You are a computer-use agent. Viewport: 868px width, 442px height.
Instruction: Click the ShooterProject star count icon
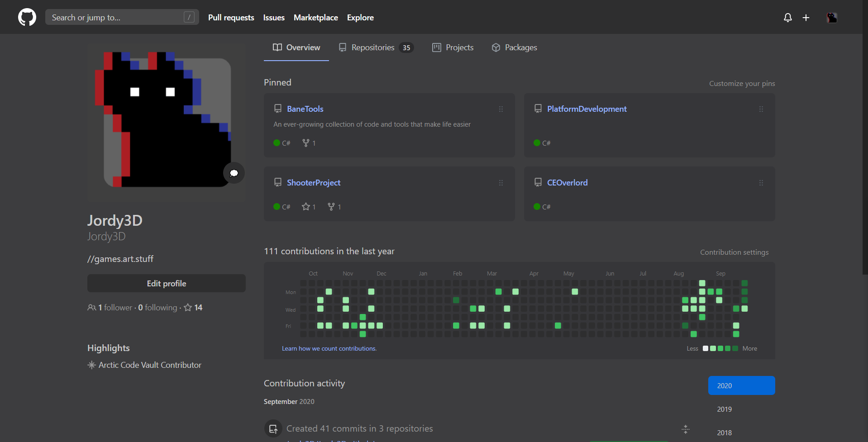[306, 206]
